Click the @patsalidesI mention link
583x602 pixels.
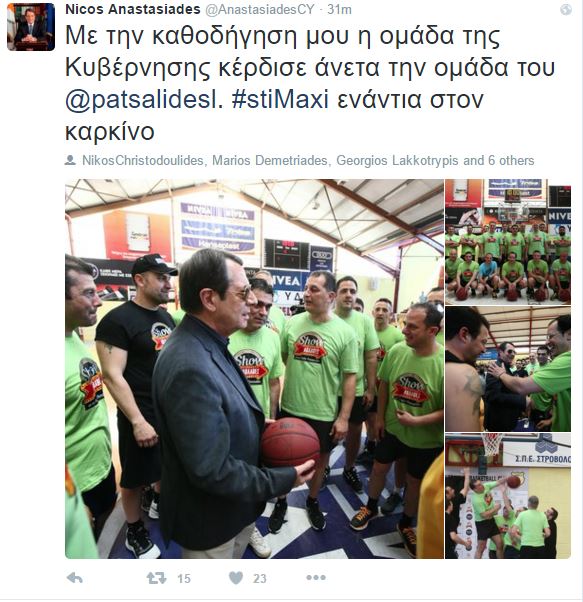[144, 100]
